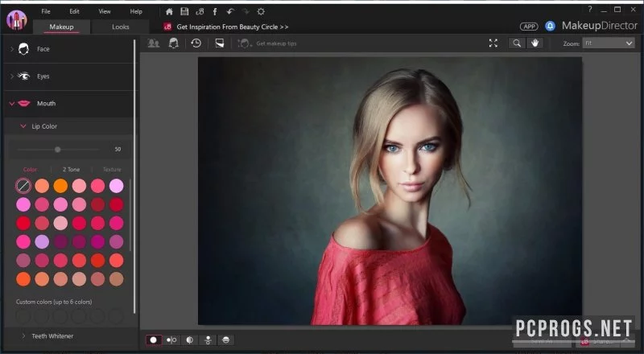644x354 pixels.
Task: Select the magnifier zoom tool
Action: point(517,43)
